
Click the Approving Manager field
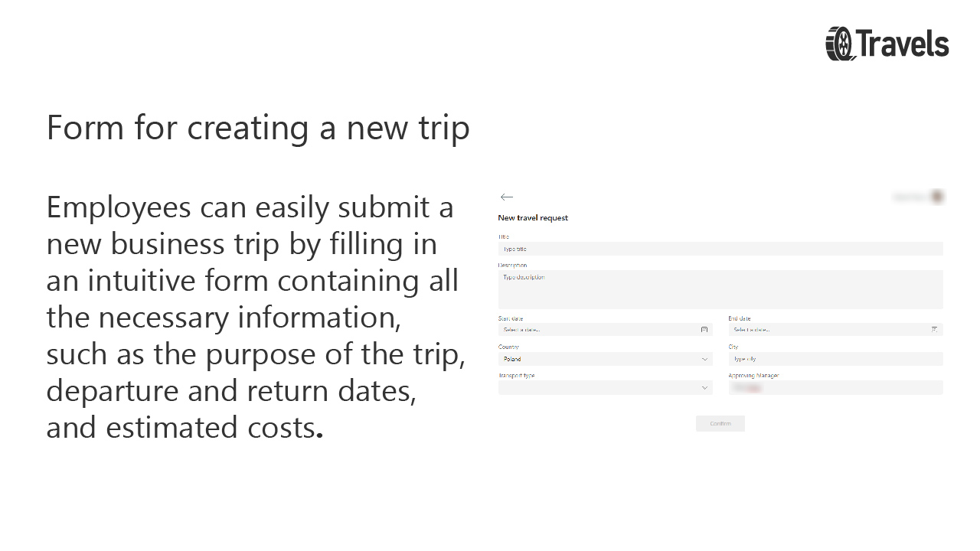point(835,387)
